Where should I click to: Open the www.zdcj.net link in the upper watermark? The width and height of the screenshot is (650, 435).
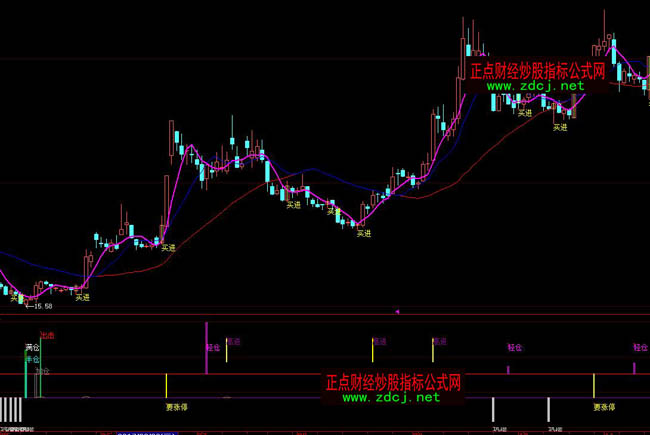[x=535, y=87]
